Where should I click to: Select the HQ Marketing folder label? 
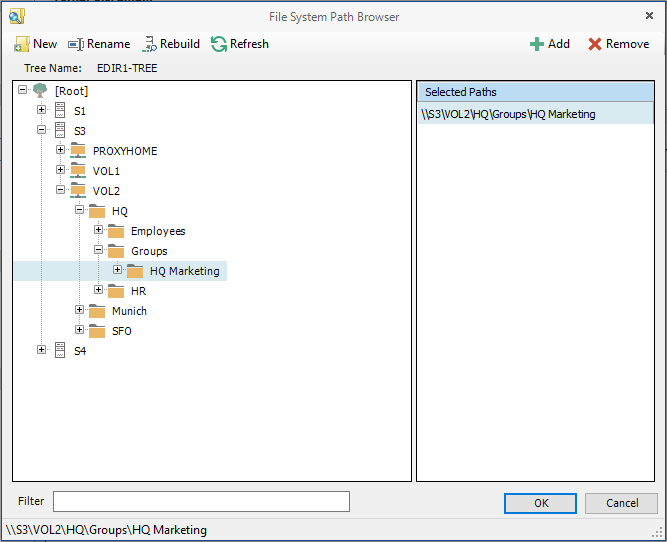tap(185, 271)
